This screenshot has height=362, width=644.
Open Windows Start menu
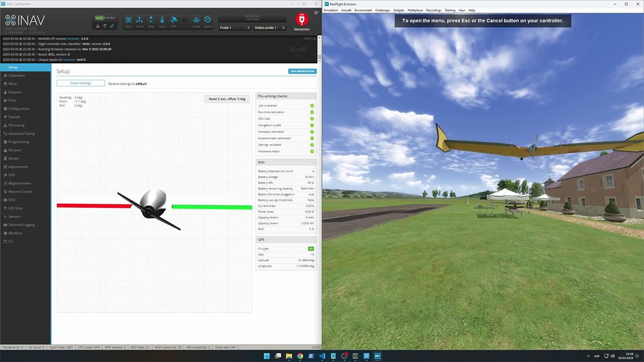coord(267,356)
